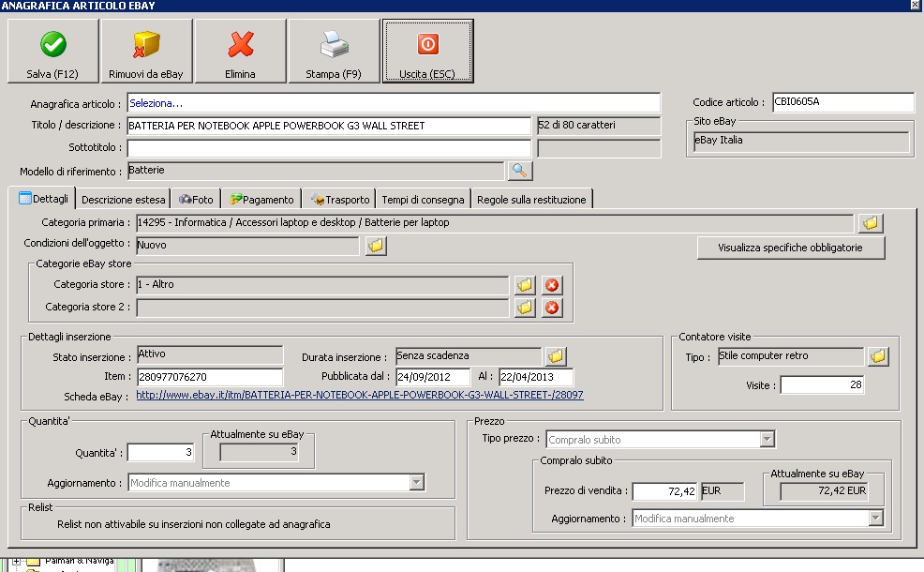Expand the Palman & Naviga tree node

click(x=16, y=562)
